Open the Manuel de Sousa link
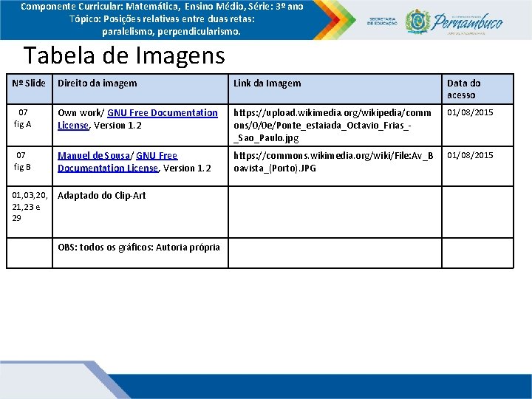 [94, 156]
